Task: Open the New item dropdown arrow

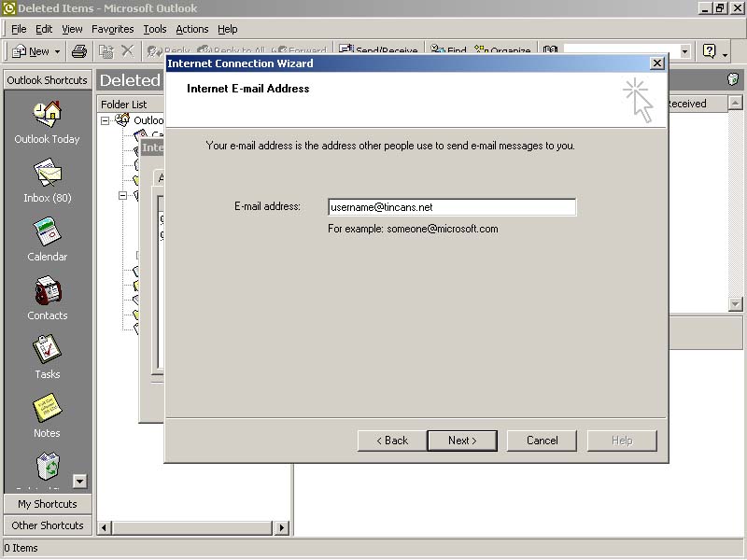Action: 57,51
